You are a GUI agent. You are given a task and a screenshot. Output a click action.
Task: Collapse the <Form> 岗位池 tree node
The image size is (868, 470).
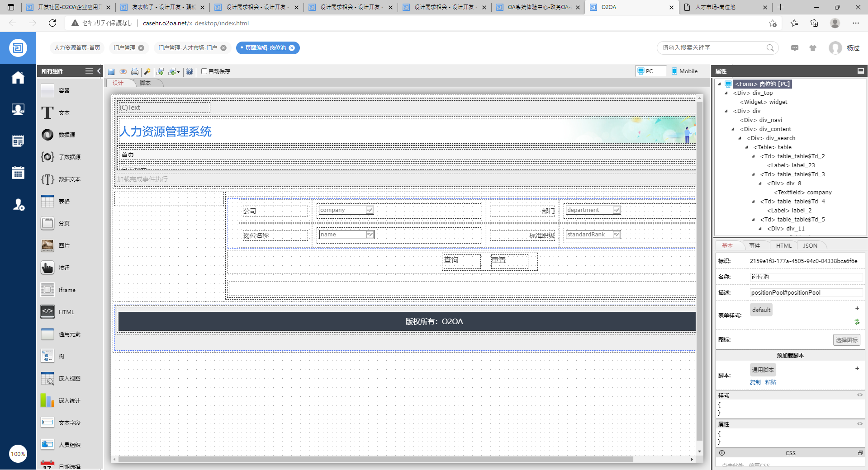pyautogui.click(x=719, y=84)
